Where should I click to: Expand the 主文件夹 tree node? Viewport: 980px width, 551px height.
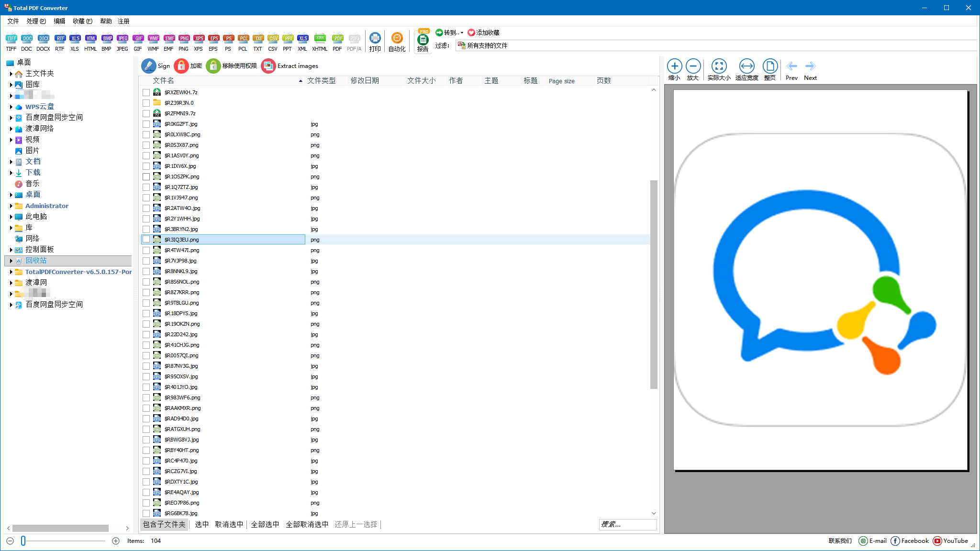[11, 74]
